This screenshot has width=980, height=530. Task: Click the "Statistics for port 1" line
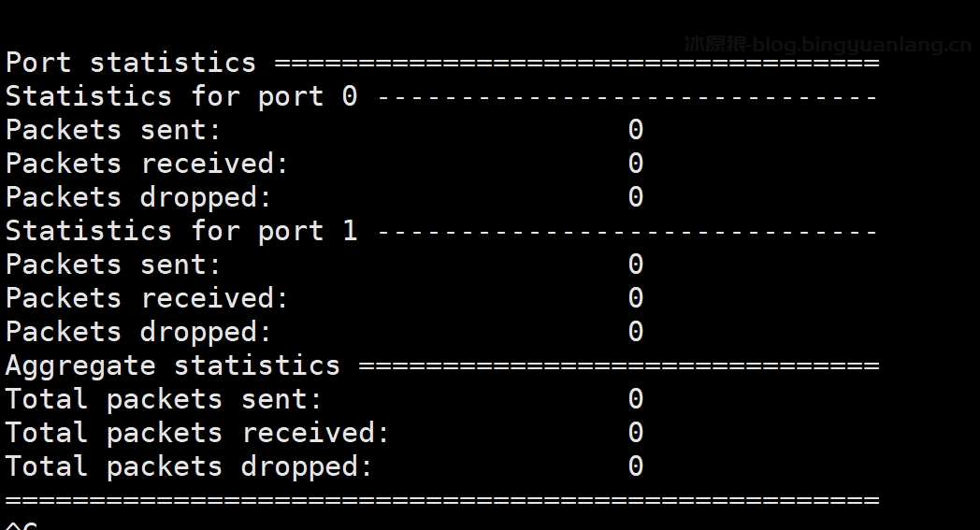coord(181,231)
